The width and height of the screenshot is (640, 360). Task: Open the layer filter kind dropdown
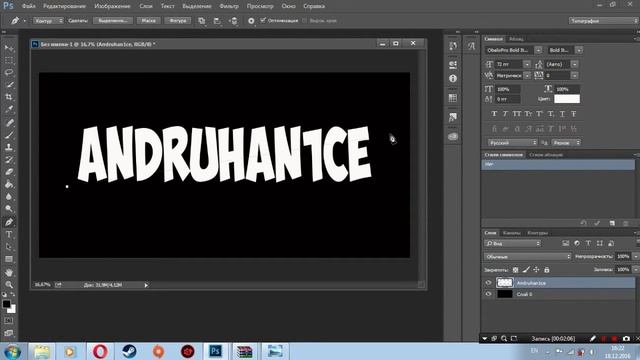click(513, 243)
